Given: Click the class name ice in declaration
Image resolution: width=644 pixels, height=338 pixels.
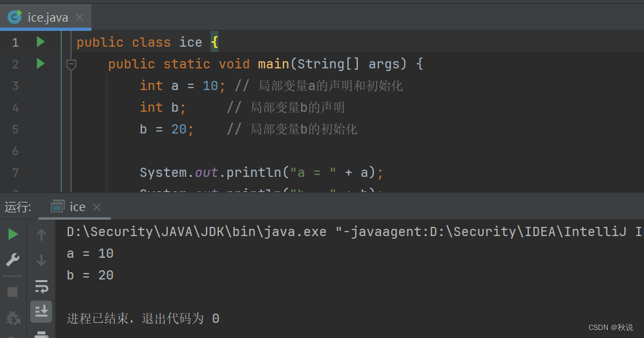Looking at the screenshot, I should pos(191,42).
